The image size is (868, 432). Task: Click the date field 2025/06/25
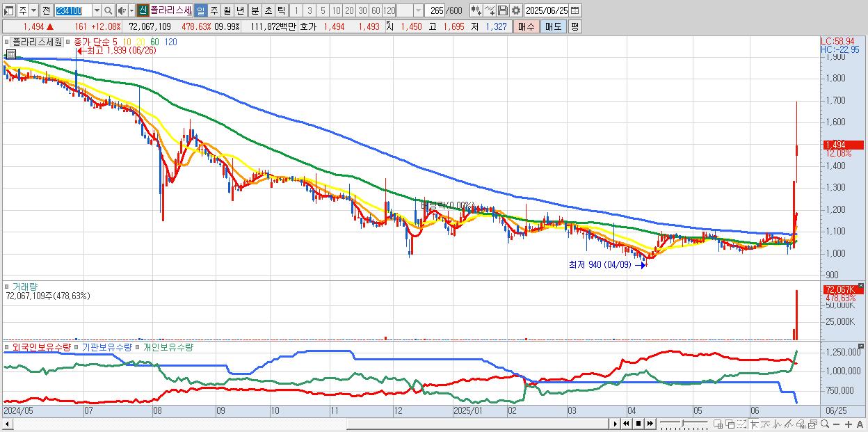(x=546, y=10)
